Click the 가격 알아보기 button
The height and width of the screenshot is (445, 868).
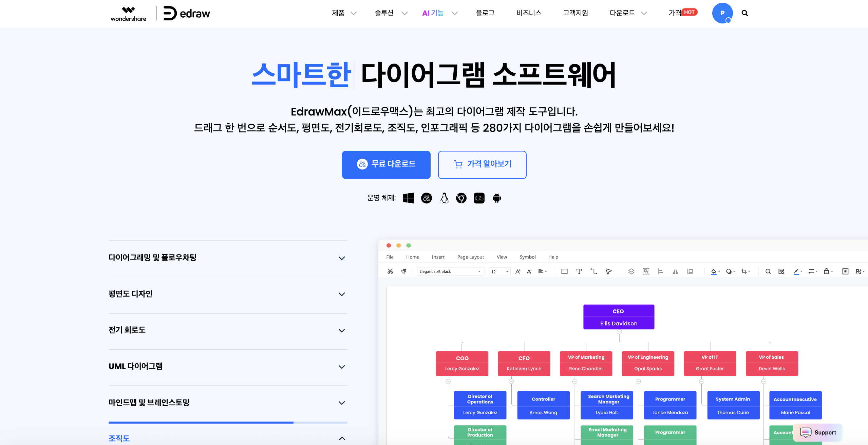coord(482,165)
